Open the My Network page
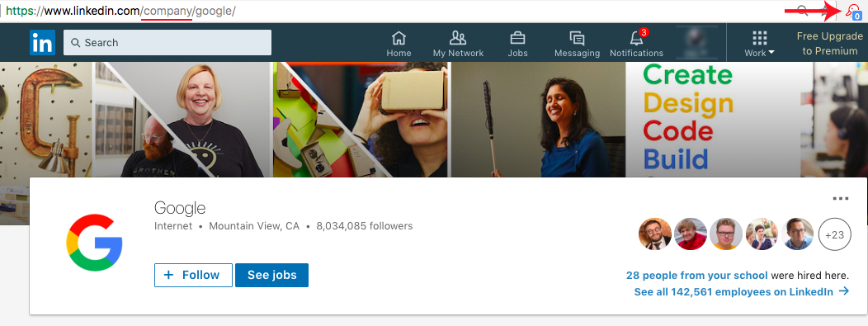Screen dimensions: 868x326 click(458, 45)
